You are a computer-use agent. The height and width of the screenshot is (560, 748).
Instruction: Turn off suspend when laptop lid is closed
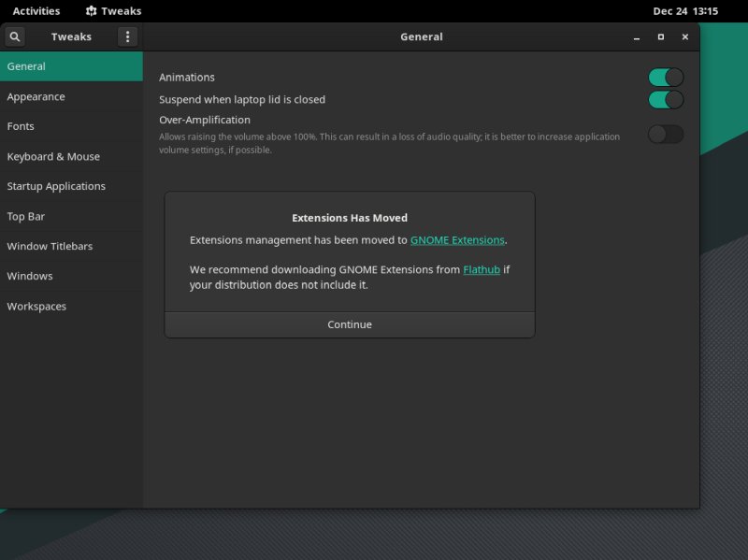[x=665, y=99]
